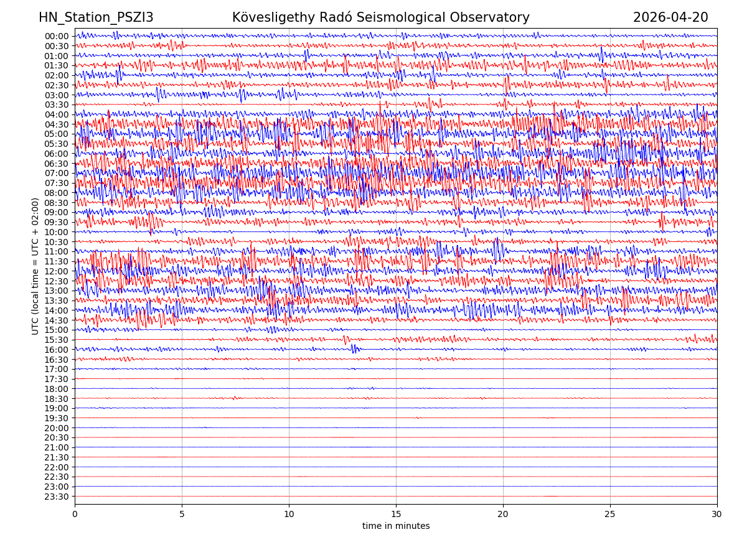Click the 19:30 time row label
Screen dimensions: 747x560
click(x=56, y=418)
